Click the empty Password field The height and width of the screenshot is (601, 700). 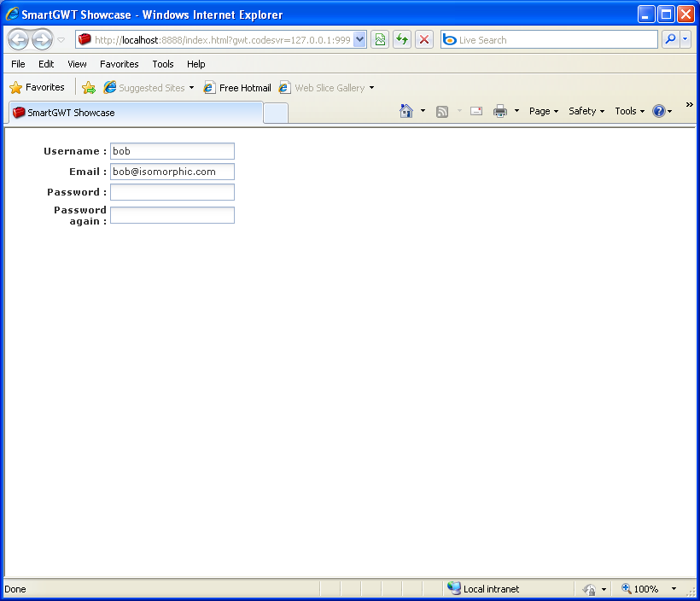pos(172,192)
